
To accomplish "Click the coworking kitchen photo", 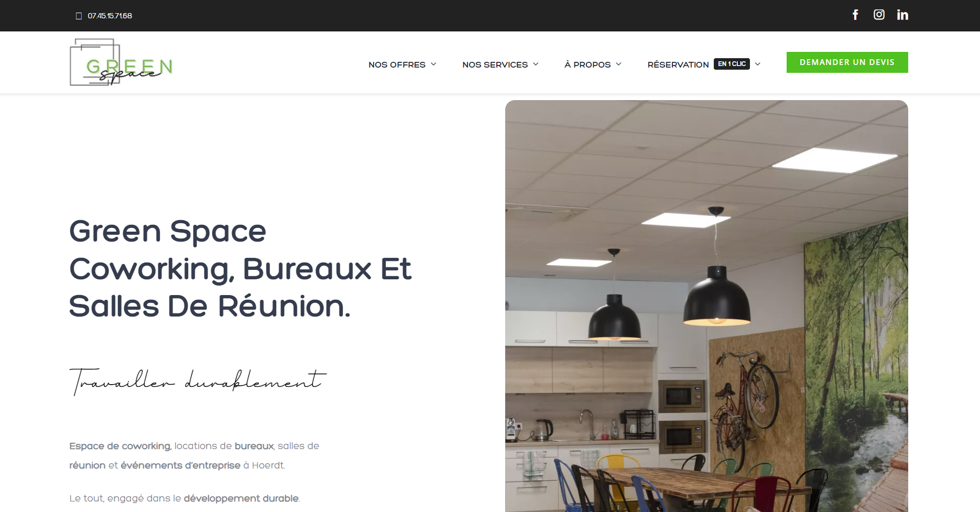I will (706, 306).
